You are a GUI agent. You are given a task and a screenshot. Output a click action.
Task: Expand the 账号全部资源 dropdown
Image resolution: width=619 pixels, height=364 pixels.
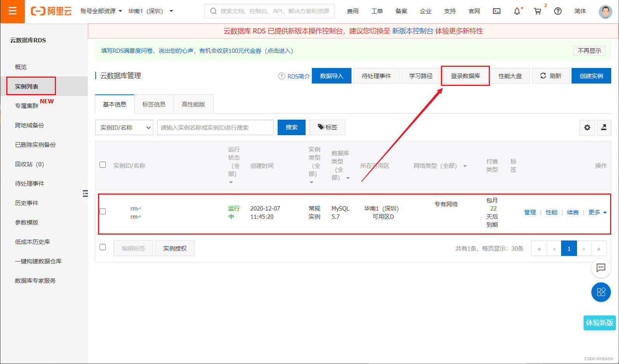[x=101, y=11]
